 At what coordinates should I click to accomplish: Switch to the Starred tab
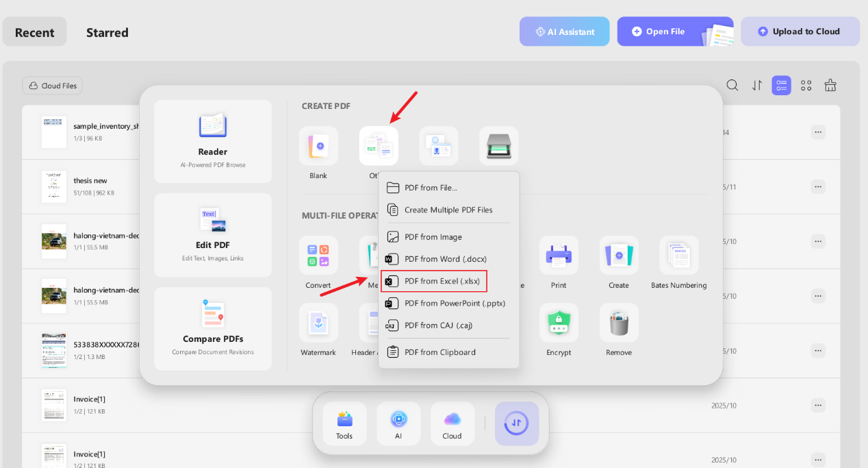coord(107,32)
